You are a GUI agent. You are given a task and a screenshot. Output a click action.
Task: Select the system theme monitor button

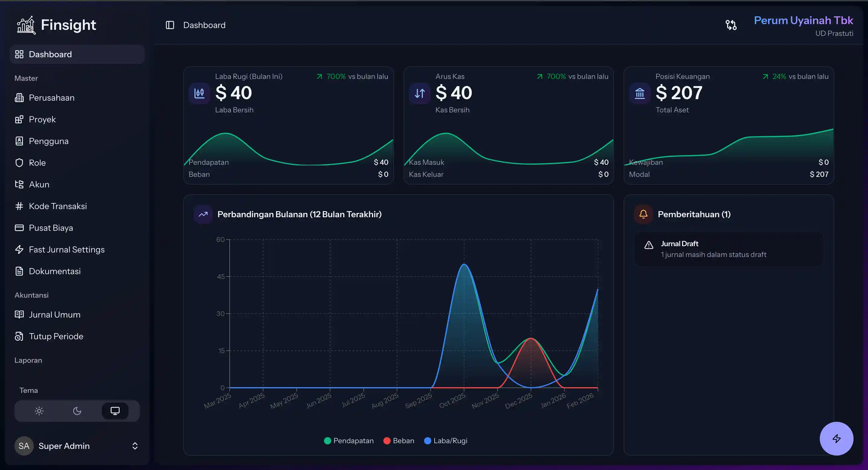(x=115, y=411)
